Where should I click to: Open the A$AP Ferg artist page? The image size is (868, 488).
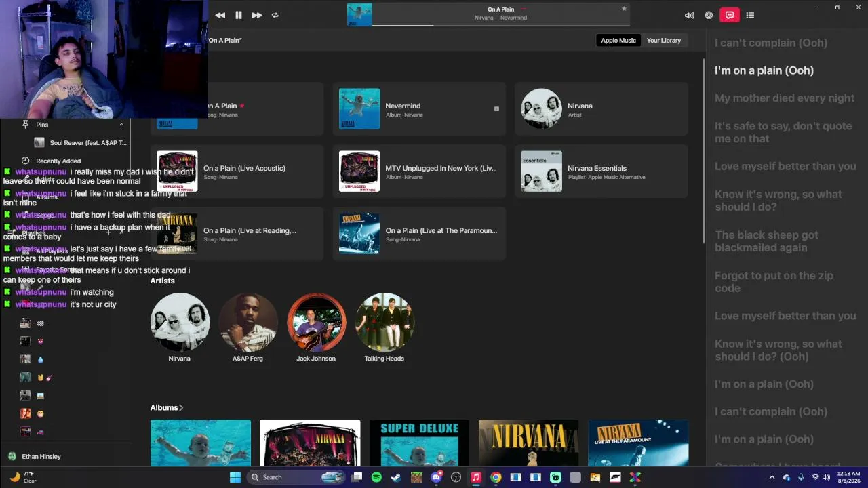click(x=248, y=328)
